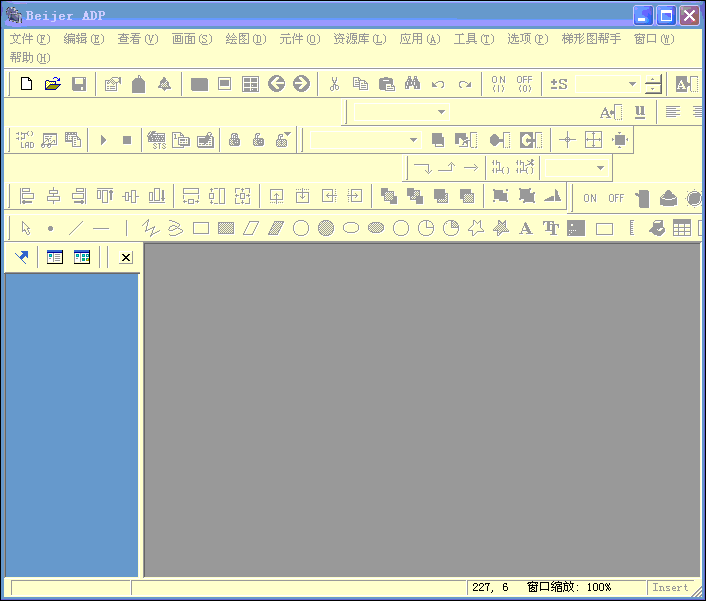706x601 pixels.
Task: Click the New file icon
Action: 27,84
